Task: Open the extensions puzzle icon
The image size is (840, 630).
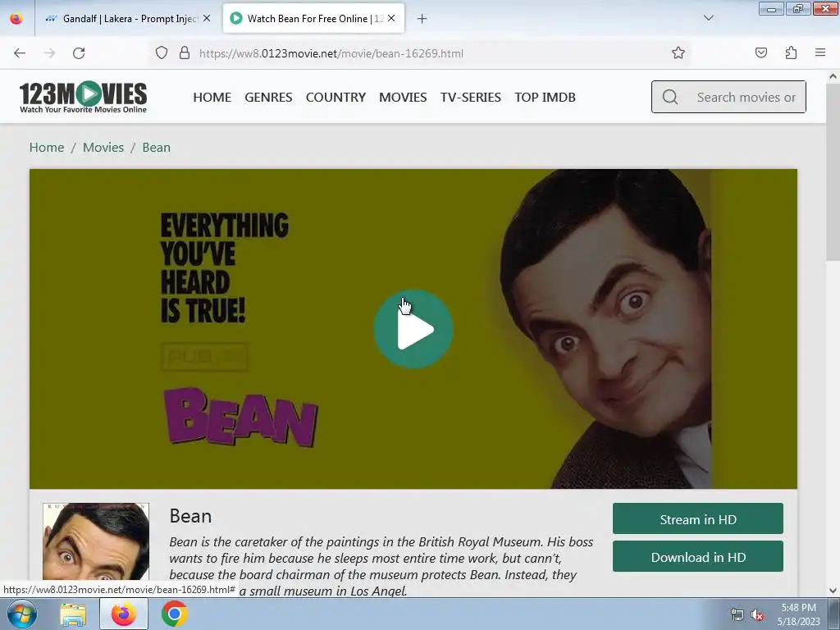Action: pyautogui.click(x=791, y=53)
